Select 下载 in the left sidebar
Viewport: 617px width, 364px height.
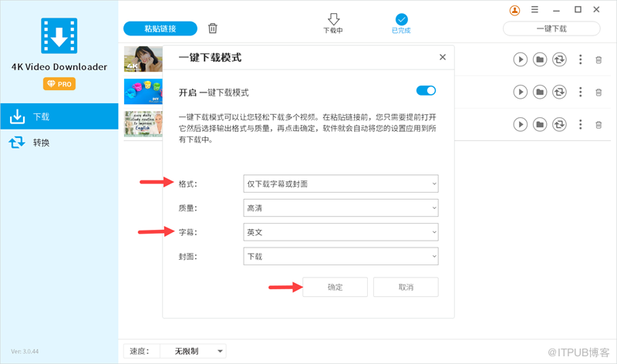[x=59, y=116]
